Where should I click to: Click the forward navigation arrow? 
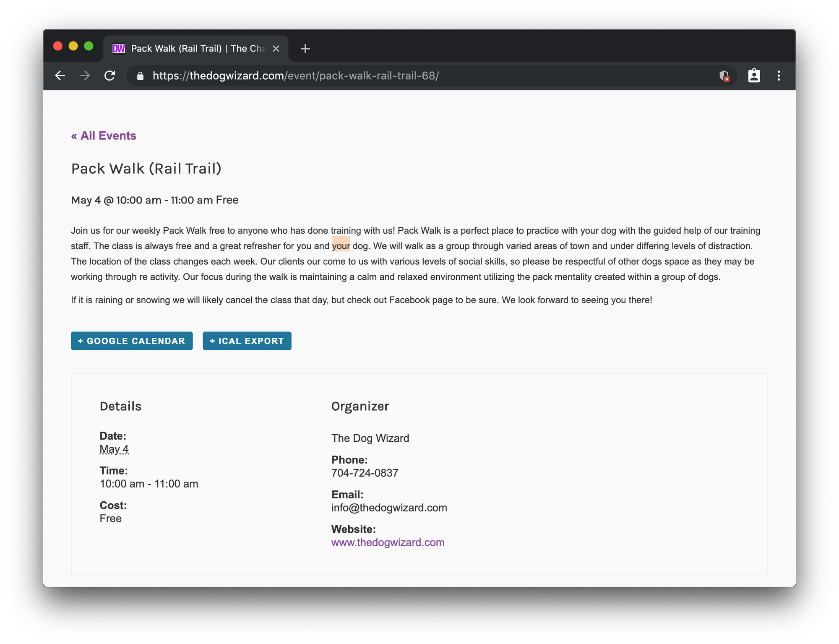(85, 76)
